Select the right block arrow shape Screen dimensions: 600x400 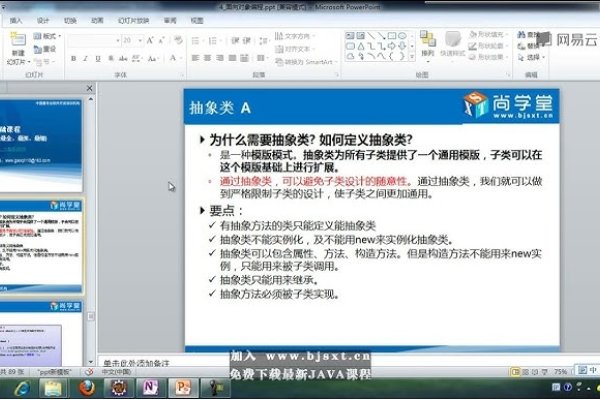[392, 46]
